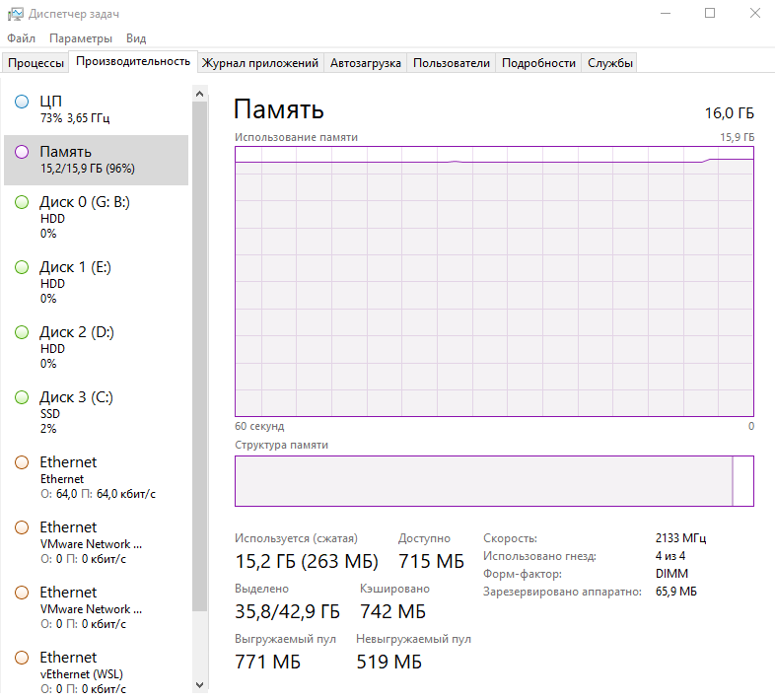Click Диск 1 (E:) green circle icon
The image size is (775, 700).
[22, 267]
